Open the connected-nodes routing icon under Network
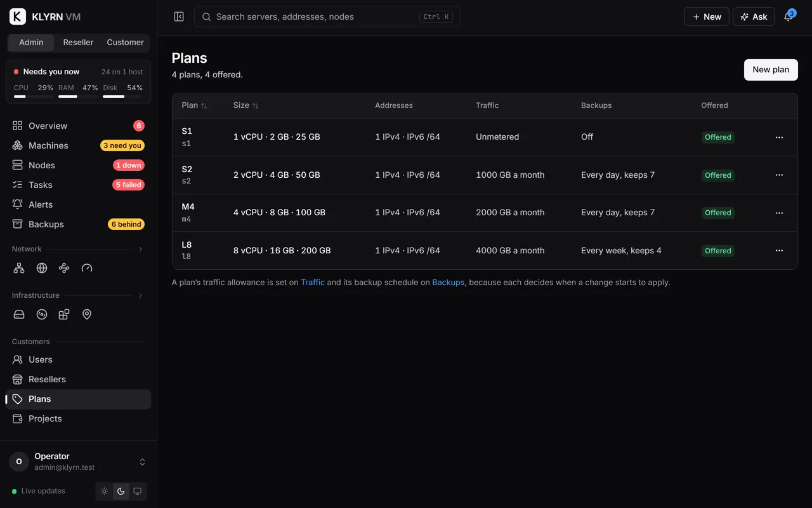This screenshot has width=812, height=508. coord(64,268)
